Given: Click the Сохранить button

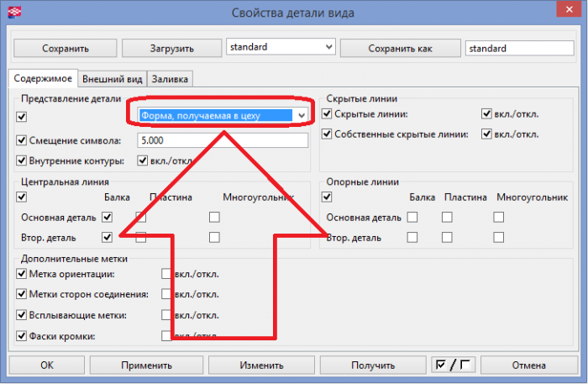Looking at the screenshot, I should tap(66, 49).
